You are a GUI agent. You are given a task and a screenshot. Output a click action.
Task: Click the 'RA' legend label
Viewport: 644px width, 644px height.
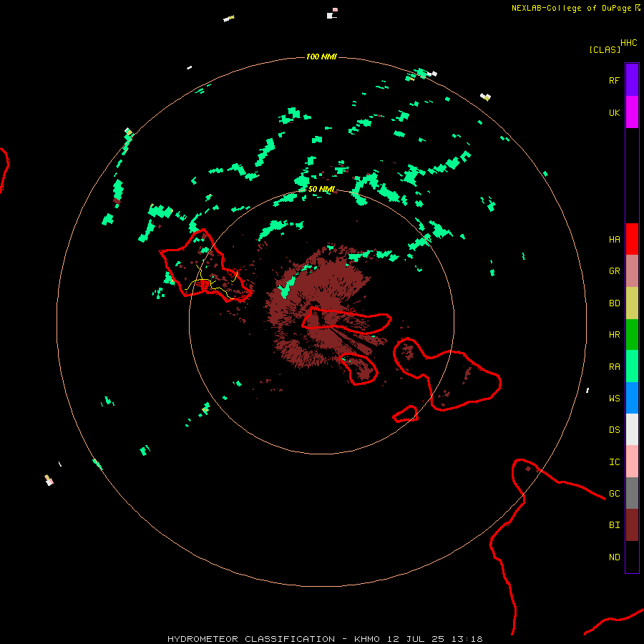click(x=614, y=367)
